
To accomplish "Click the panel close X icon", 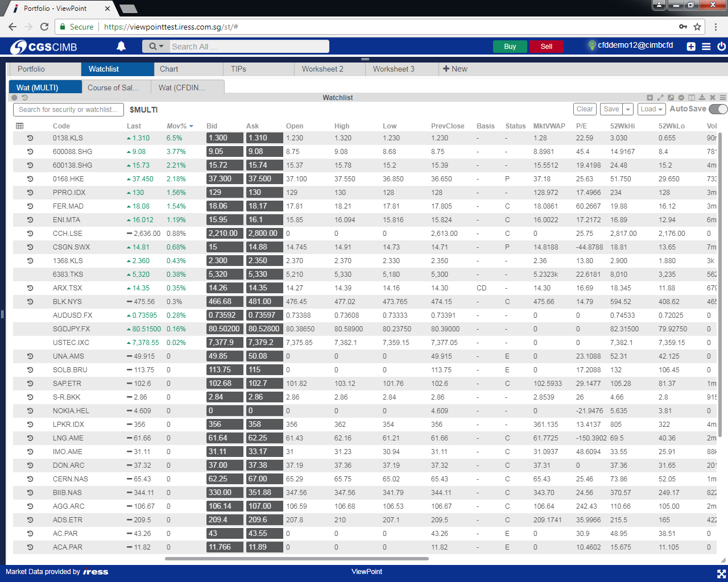I will click(x=712, y=98).
